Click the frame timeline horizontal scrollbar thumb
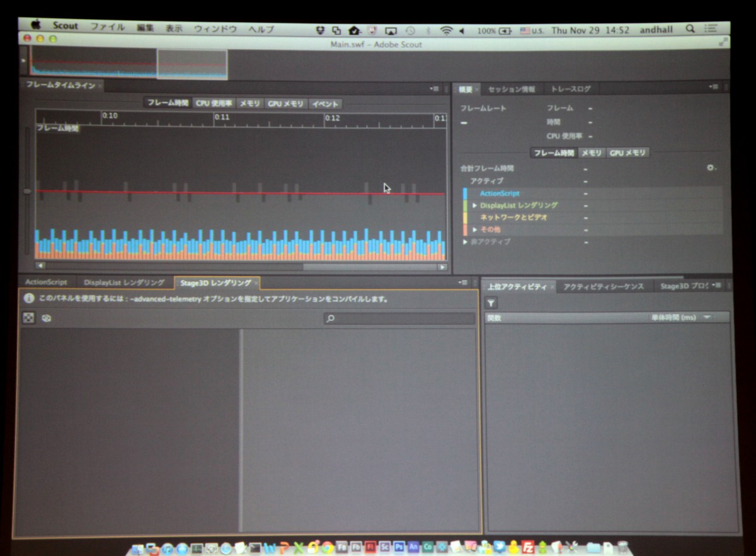Image resolution: width=756 pixels, height=556 pixels. coord(369,267)
